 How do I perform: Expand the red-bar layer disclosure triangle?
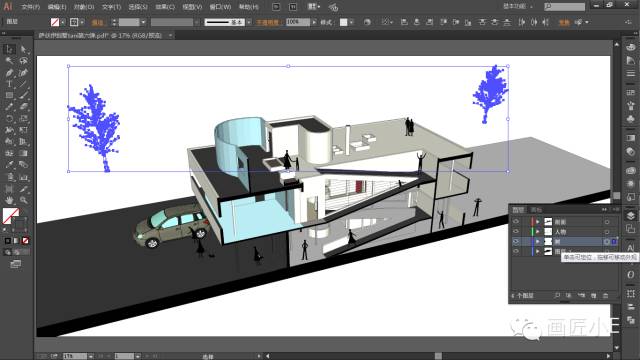[538, 222]
